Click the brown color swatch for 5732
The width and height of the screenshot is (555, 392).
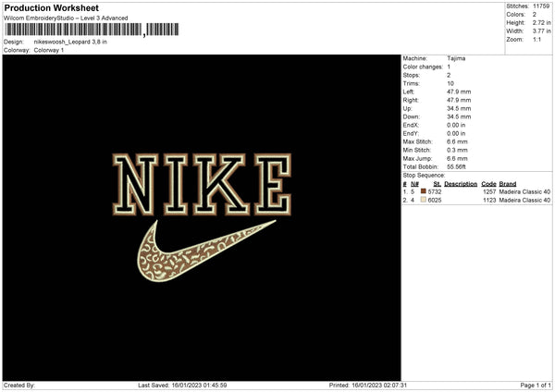(x=424, y=191)
